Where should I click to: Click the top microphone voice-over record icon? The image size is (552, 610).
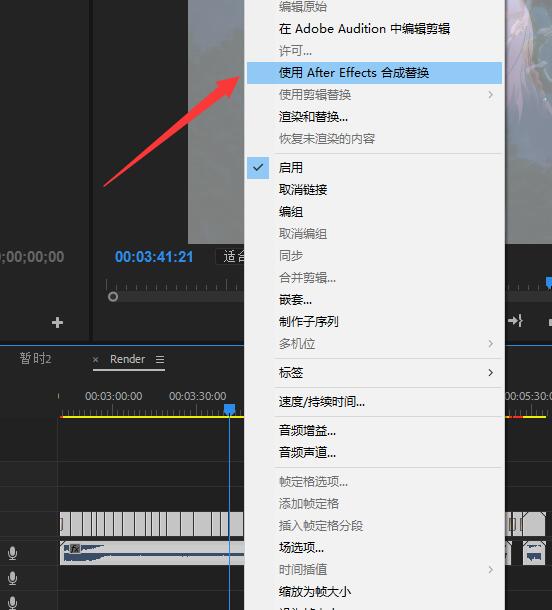tap(12, 553)
